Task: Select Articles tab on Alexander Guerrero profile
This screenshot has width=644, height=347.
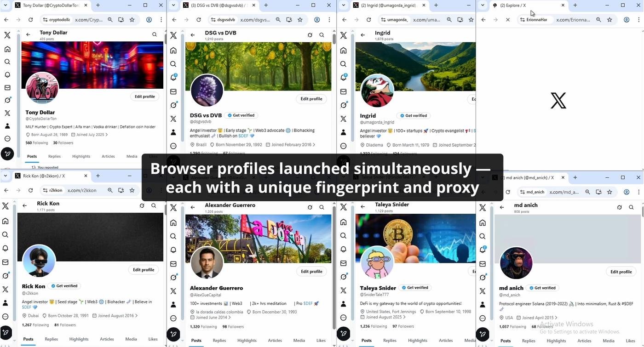Action: 275,341
